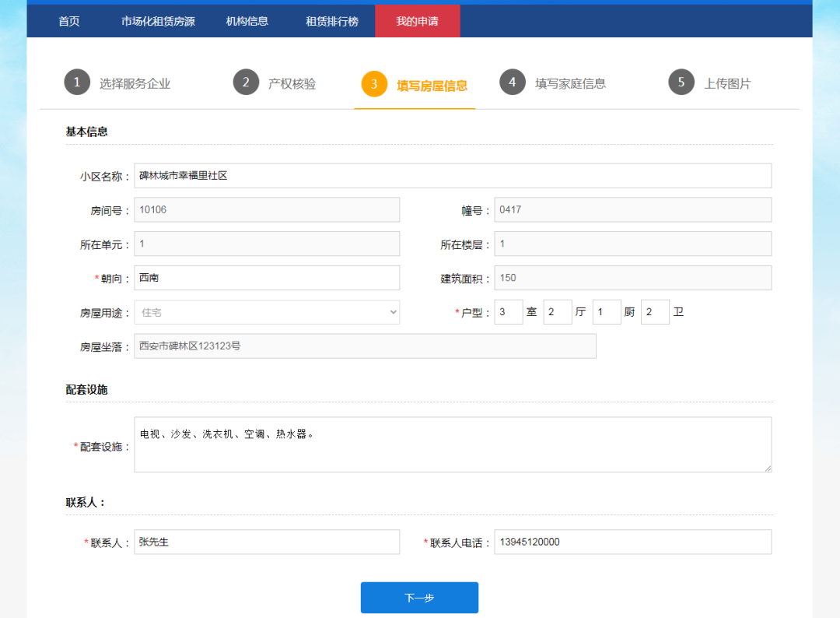840x618 pixels.
Task: Open 租赁排行榜 navigation item
Action: click(x=332, y=21)
